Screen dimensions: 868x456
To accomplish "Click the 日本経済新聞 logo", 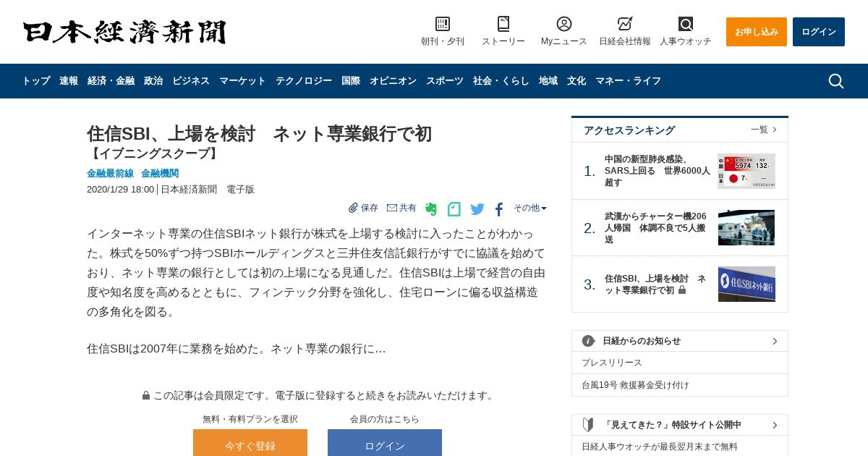I will click(124, 32).
